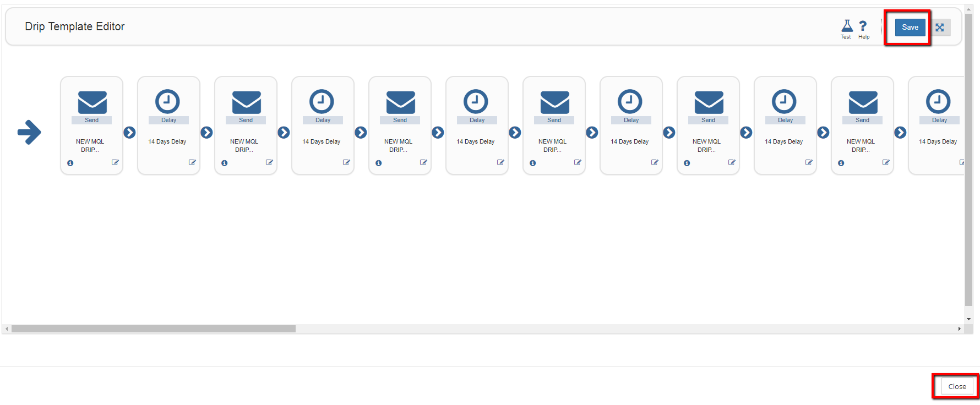Select the fourth Send envelope icon
The width and height of the screenshot is (980, 405).
click(x=554, y=102)
